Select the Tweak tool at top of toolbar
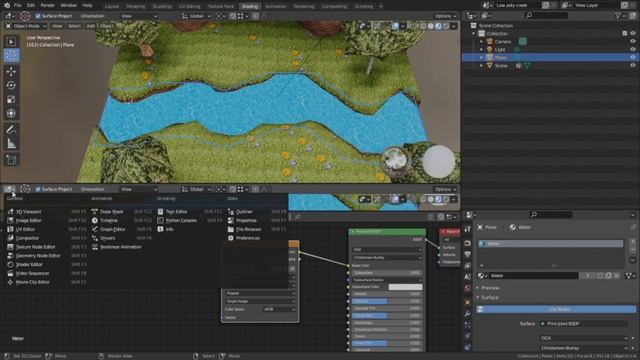640x360 pixels. pos(11,41)
